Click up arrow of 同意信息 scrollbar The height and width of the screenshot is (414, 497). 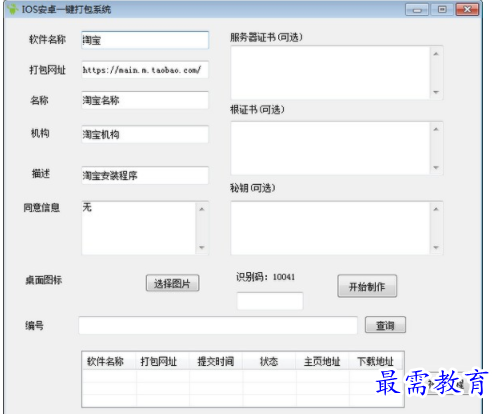click(202, 209)
